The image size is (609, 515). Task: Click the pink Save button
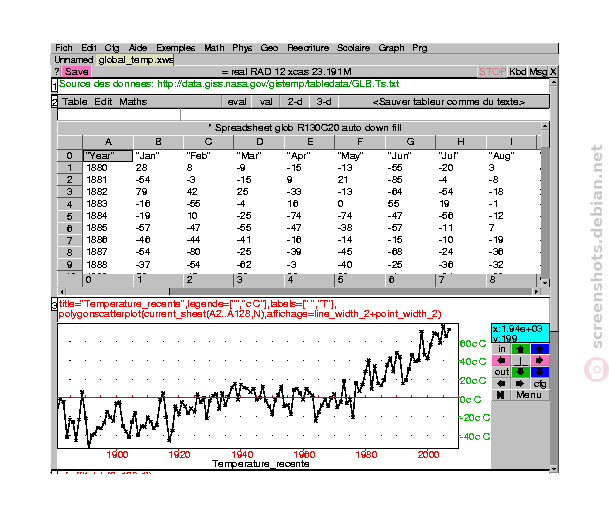click(77, 71)
